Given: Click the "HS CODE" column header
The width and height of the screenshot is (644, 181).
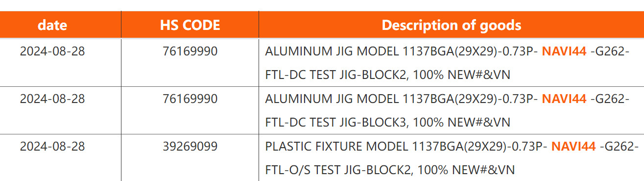Looking at the screenshot, I should pos(190,26).
